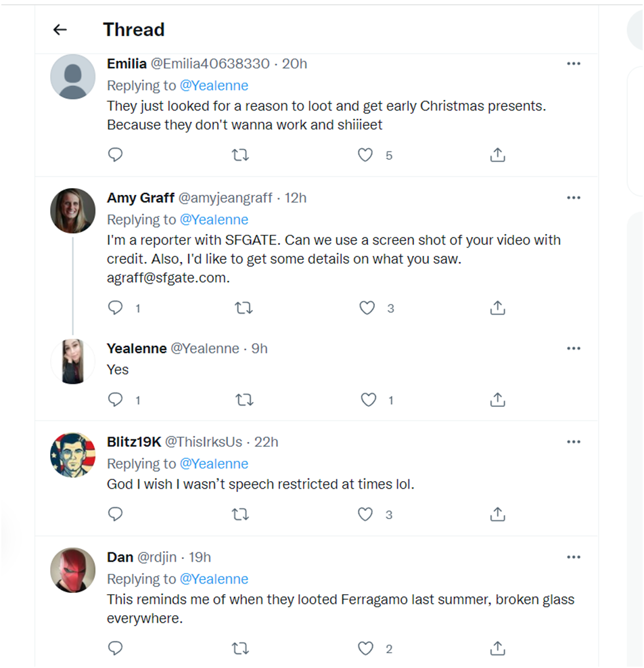
Task: Click the back arrow beside Thread
Action: pyautogui.click(x=60, y=30)
